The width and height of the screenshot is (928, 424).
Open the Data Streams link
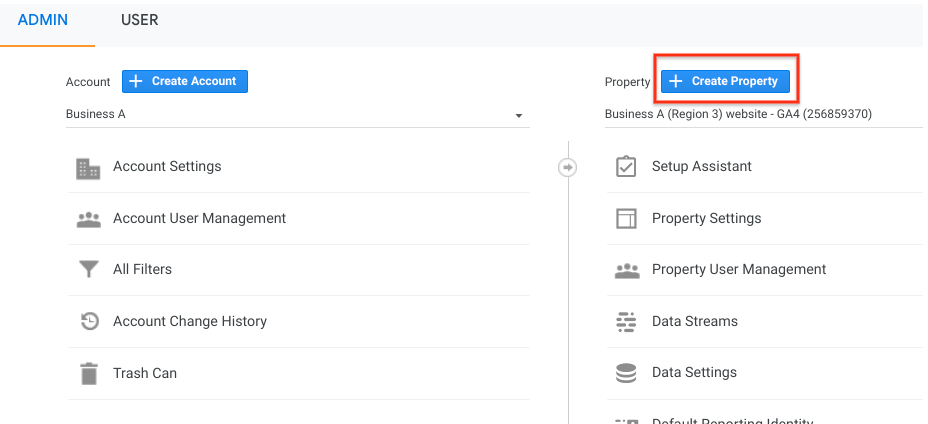pos(695,322)
